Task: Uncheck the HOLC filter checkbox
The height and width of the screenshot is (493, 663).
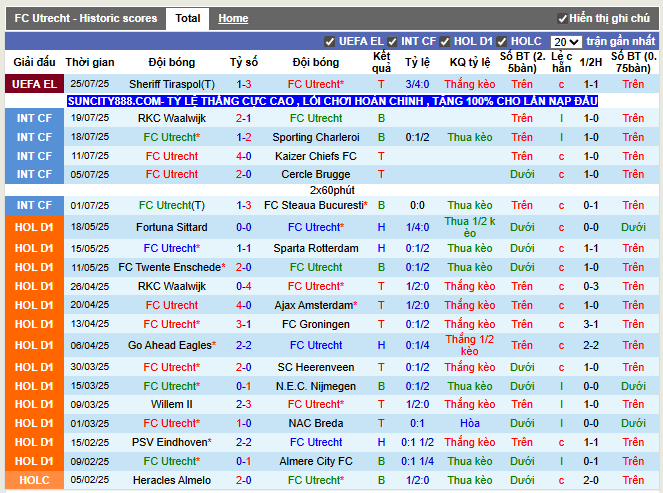Action: (501, 42)
